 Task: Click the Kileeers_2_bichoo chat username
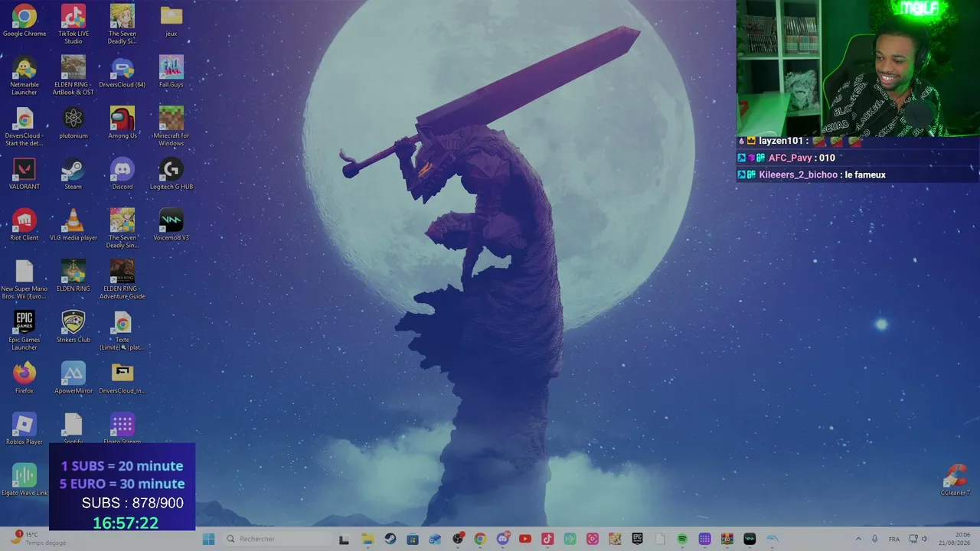[x=798, y=174]
